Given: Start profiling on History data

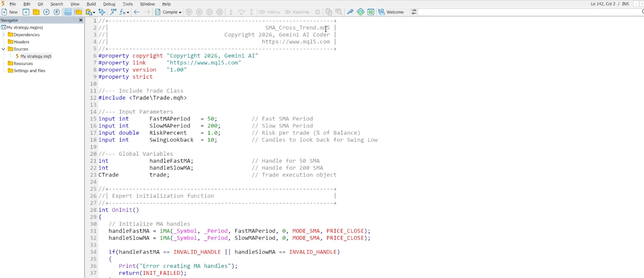Looking at the screenshot, I should tap(269, 12).
